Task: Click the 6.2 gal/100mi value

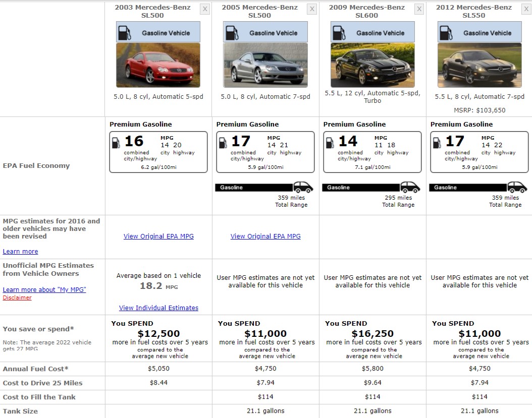Action: click(158, 167)
